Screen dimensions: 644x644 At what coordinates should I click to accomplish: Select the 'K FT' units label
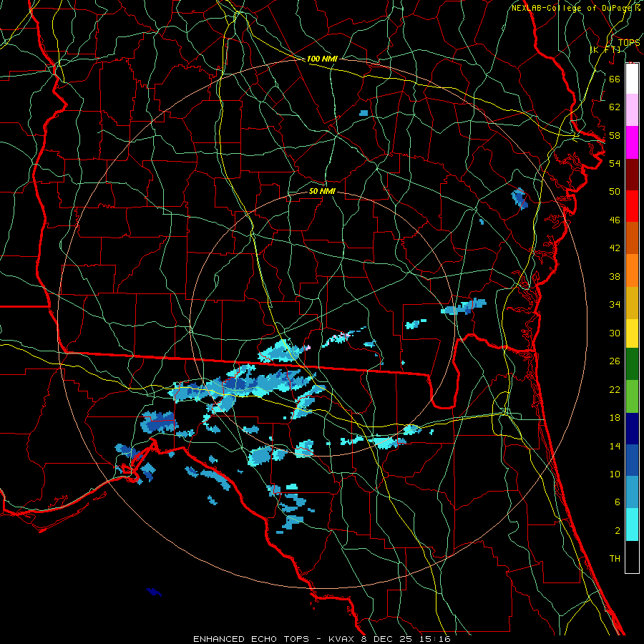[x=605, y=49]
